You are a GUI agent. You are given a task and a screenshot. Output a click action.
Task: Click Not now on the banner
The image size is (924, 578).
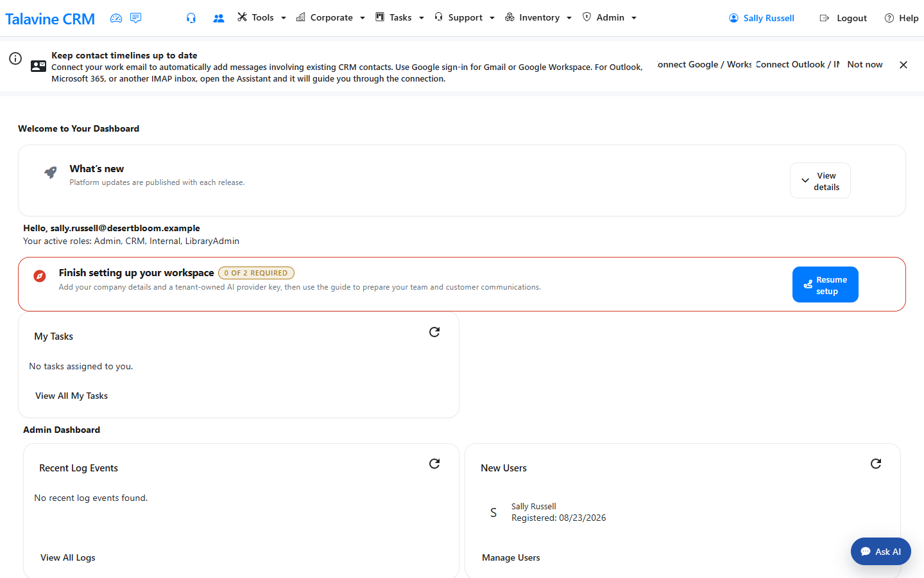point(865,64)
